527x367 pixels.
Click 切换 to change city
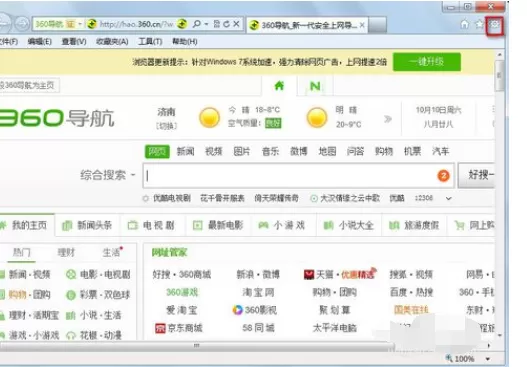click(x=166, y=126)
